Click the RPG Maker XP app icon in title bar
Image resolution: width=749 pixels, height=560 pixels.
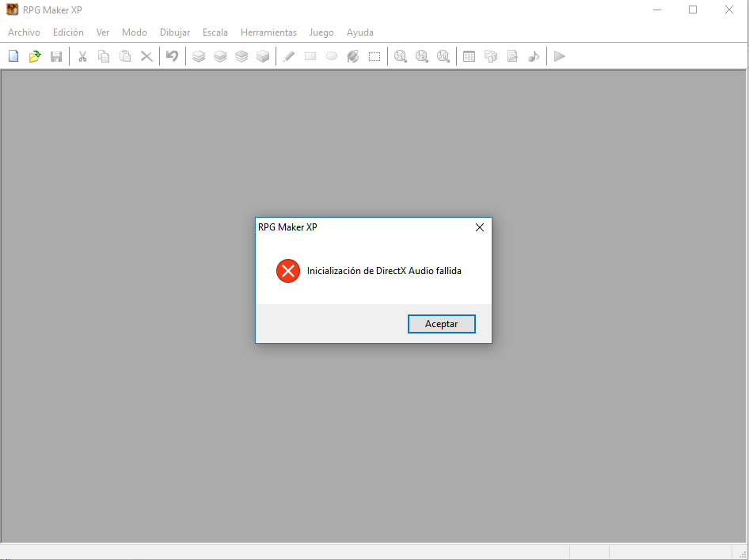point(12,10)
